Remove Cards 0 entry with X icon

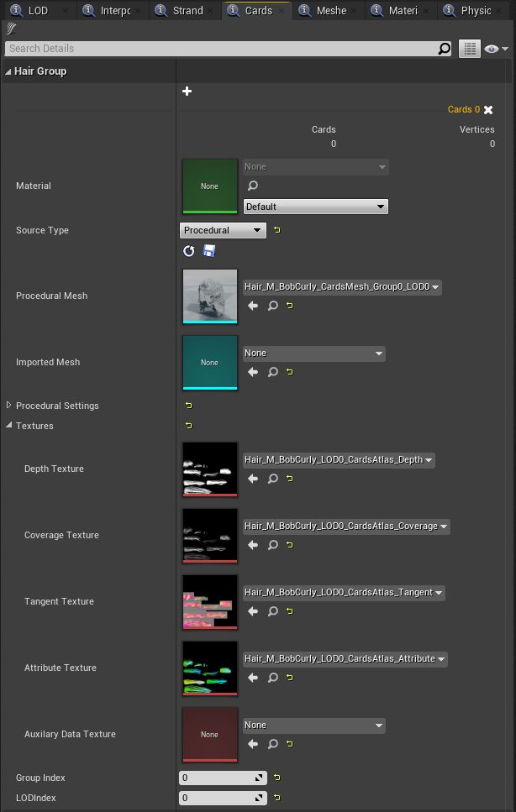point(488,110)
